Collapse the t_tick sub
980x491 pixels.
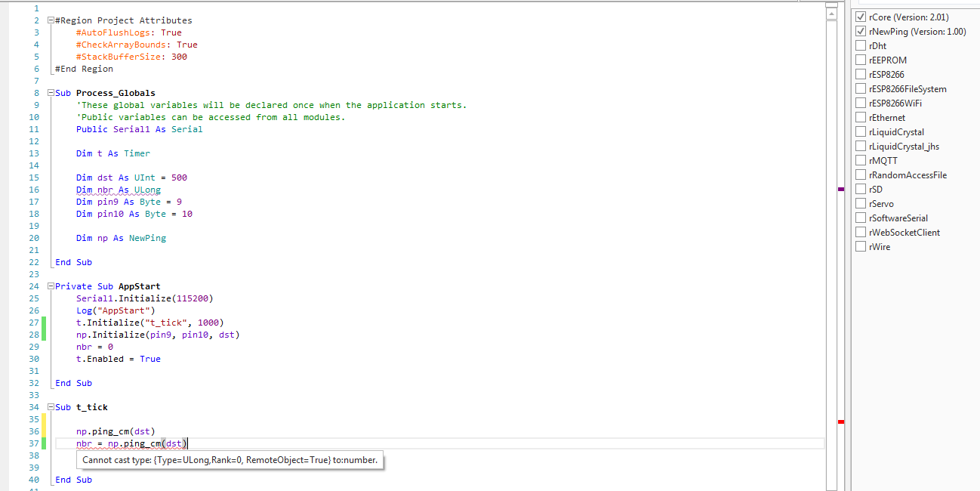51,407
